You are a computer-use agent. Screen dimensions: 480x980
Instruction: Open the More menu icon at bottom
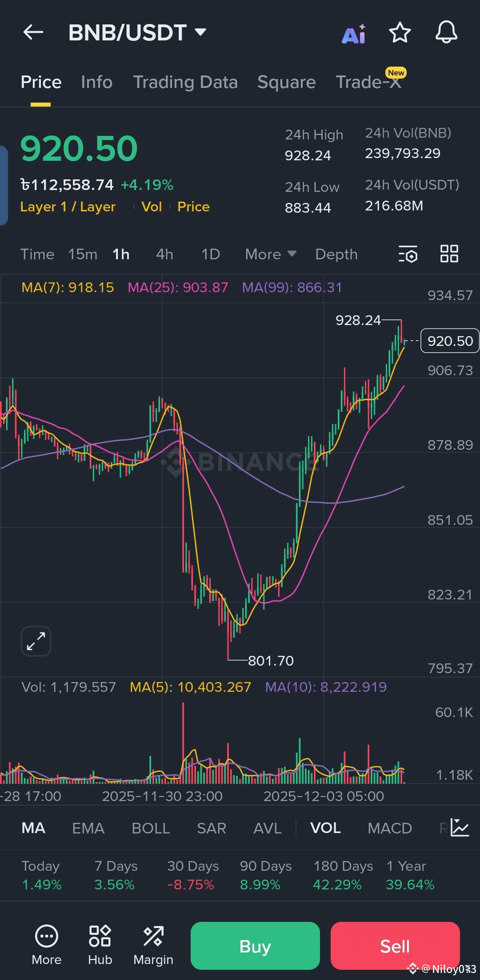tap(47, 945)
